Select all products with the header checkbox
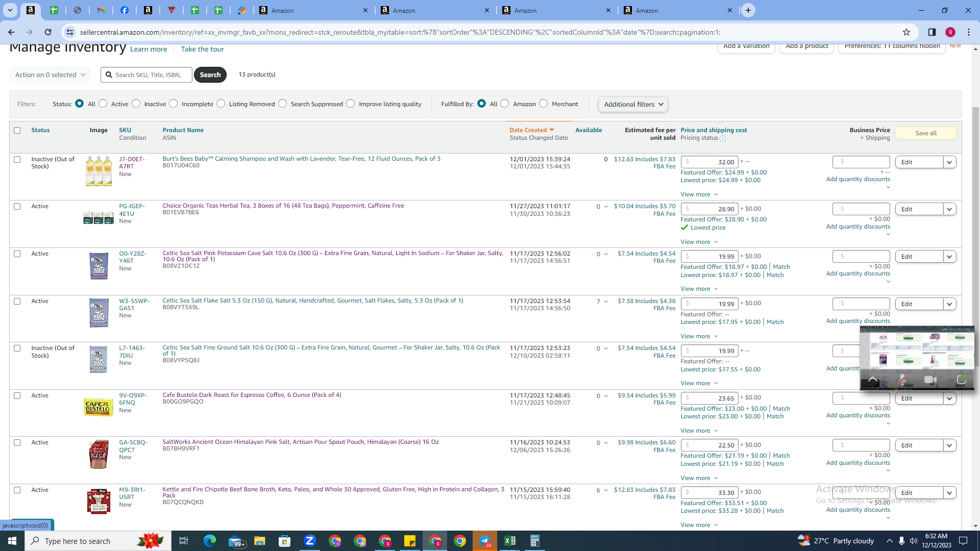Image resolution: width=980 pixels, height=551 pixels. point(17,131)
